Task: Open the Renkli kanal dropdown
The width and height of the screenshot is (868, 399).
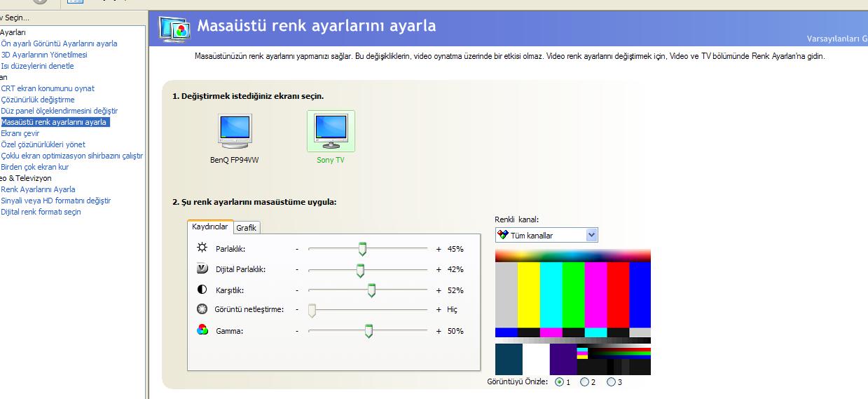Action: [x=546, y=235]
